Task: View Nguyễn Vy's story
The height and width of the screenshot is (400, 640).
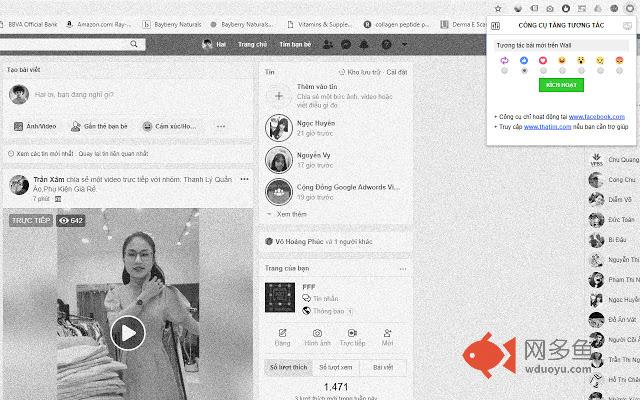Action: click(x=279, y=160)
